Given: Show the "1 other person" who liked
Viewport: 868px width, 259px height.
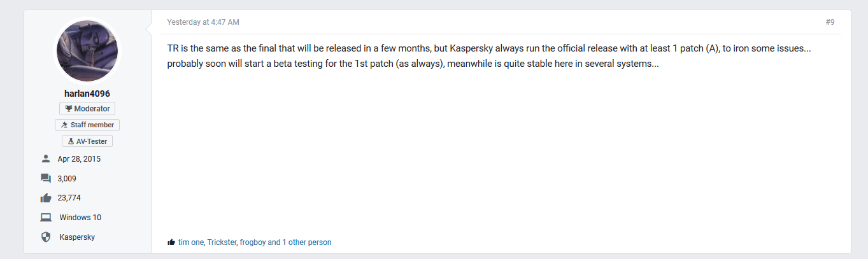Looking at the screenshot, I should pyautogui.click(x=306, y=242).
